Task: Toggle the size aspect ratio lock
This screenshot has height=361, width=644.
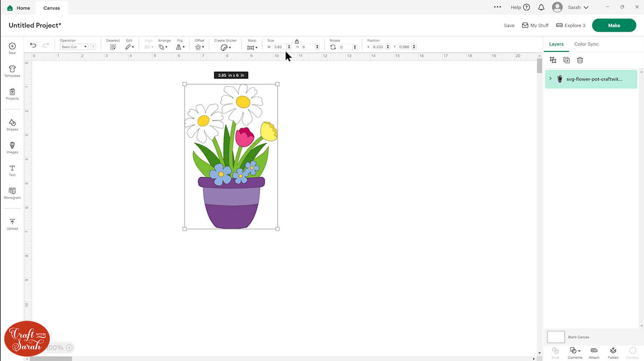Action: [297, 41]
